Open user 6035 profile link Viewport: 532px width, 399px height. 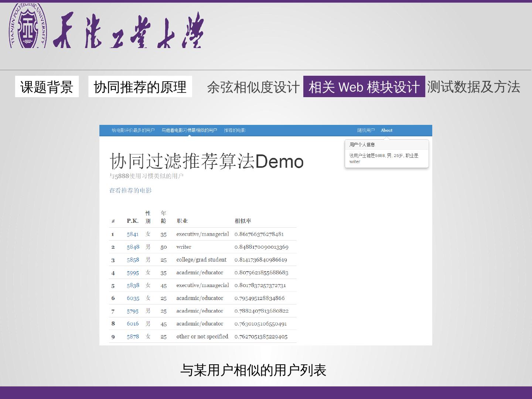(x=133, y=298)
